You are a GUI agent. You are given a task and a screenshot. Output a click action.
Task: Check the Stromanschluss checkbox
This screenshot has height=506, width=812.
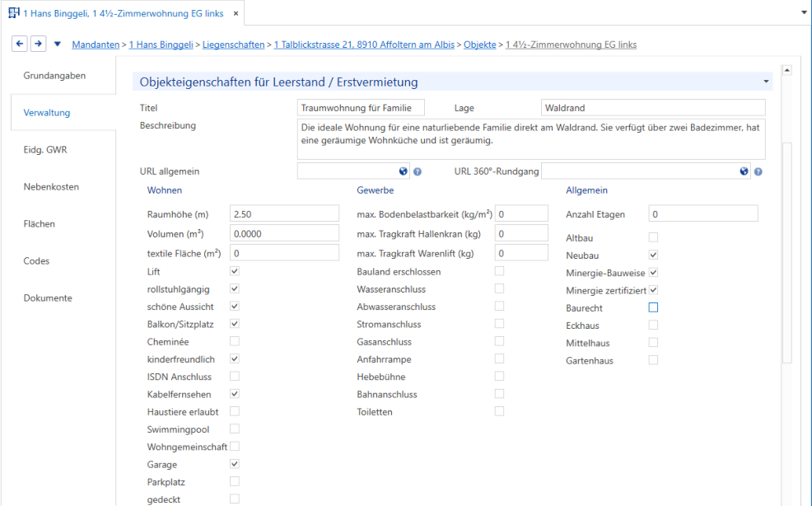(499, 324)
